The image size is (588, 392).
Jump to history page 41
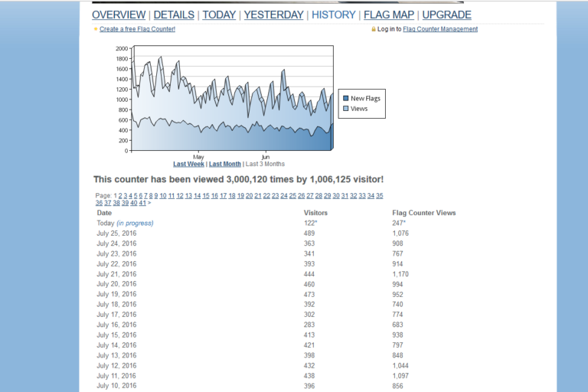pyautogui.click(x=142, y=203)
